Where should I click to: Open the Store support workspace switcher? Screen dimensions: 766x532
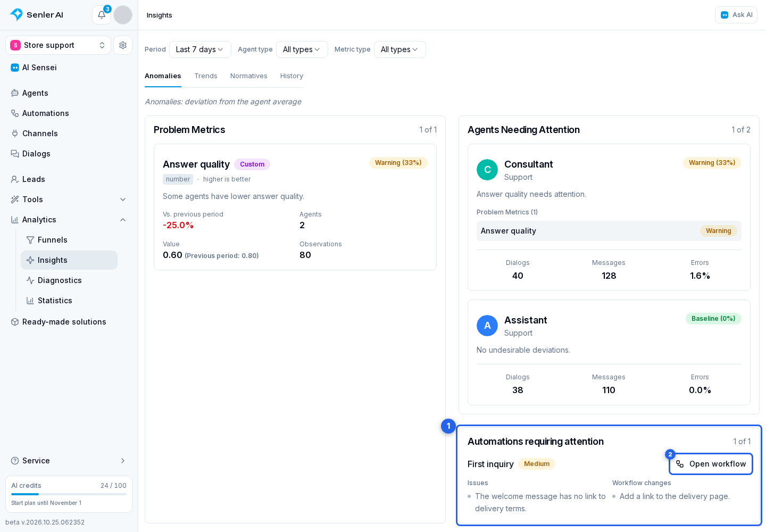(x=58, y=45)
